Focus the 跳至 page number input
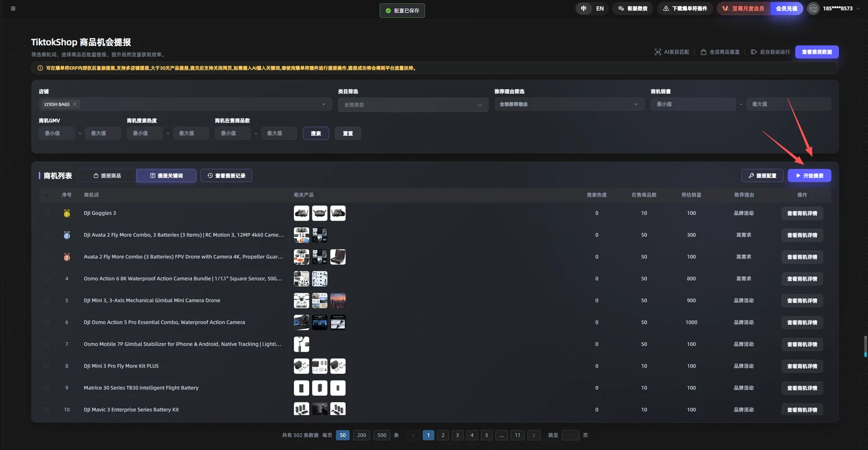This screenshot has width=868, height=450. pyautogui.click(x=571, y=435)
